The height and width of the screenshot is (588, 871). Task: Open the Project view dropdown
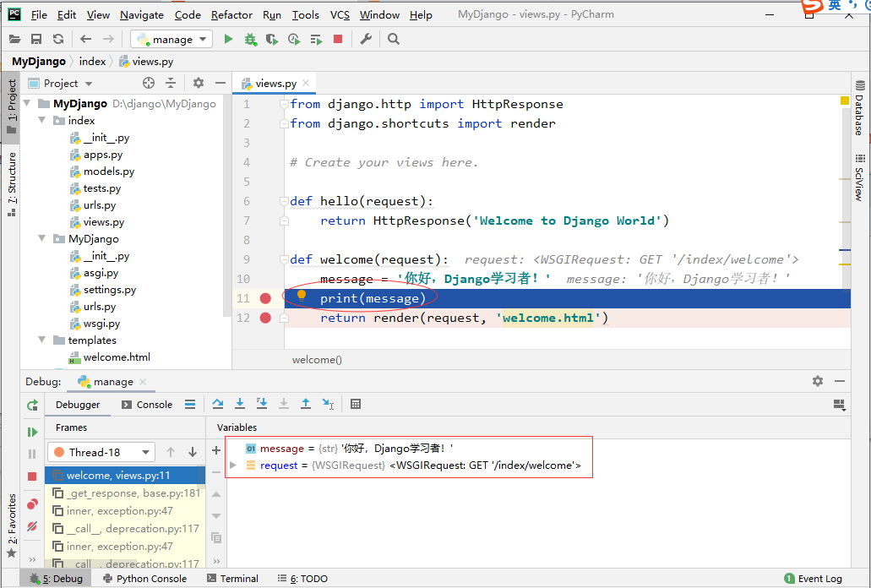coord(61,84)
